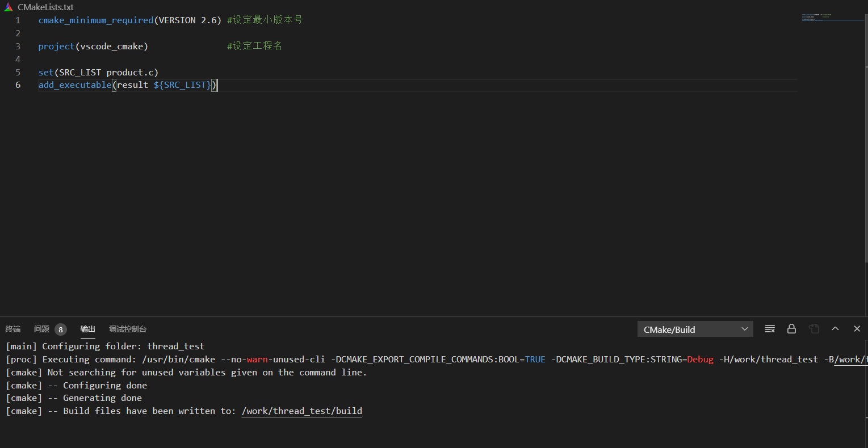Click the filter lines icon in Output toolbar
The width and height of the screenshot is (868, 448).
click(770, 329)
